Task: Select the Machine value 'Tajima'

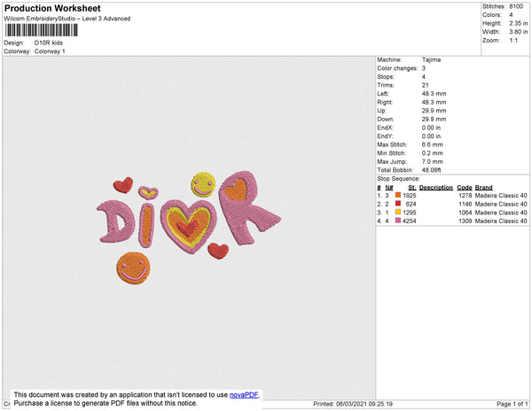Action: 431,59
